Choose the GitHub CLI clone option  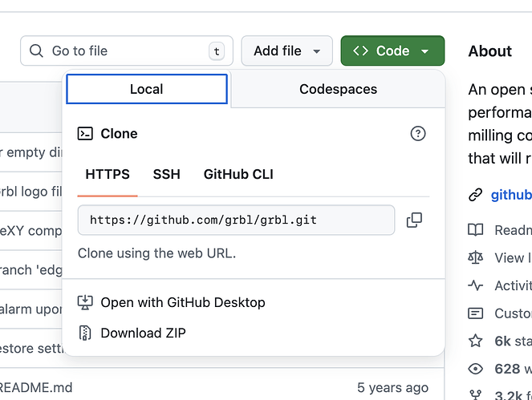pos(238,175)
